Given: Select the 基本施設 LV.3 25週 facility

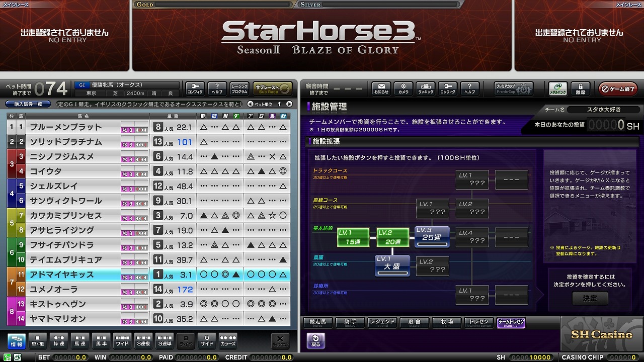Looking at the screenshot, I should coord(432,236).
